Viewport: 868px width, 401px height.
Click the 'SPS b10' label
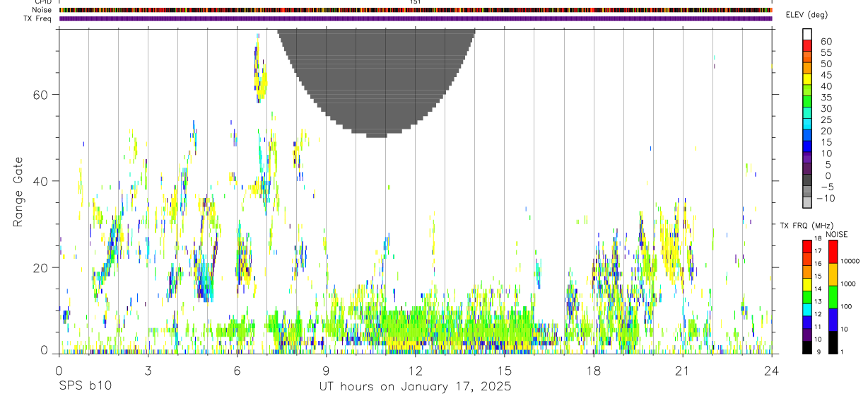[85, 387]
